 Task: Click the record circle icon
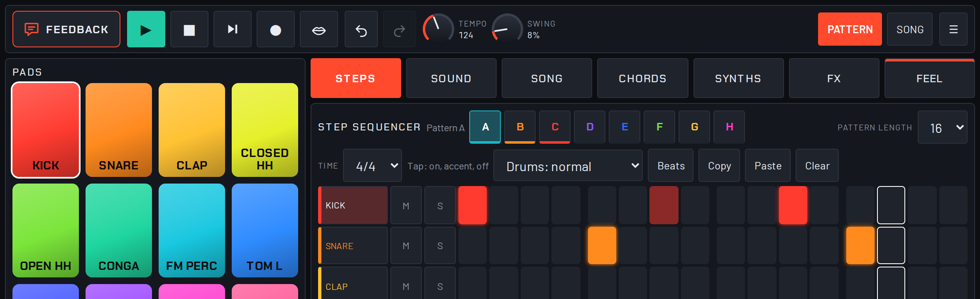coord(276,29)
